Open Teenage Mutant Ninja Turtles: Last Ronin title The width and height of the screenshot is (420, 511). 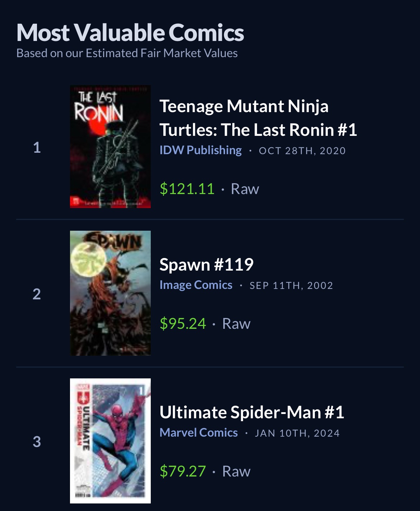[x=258, y=118]
